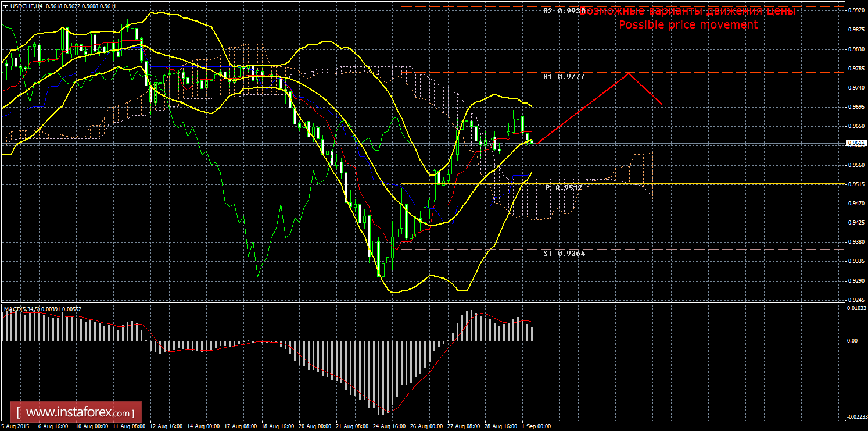Click the 0.9785 price axis value

pos(856,68)
